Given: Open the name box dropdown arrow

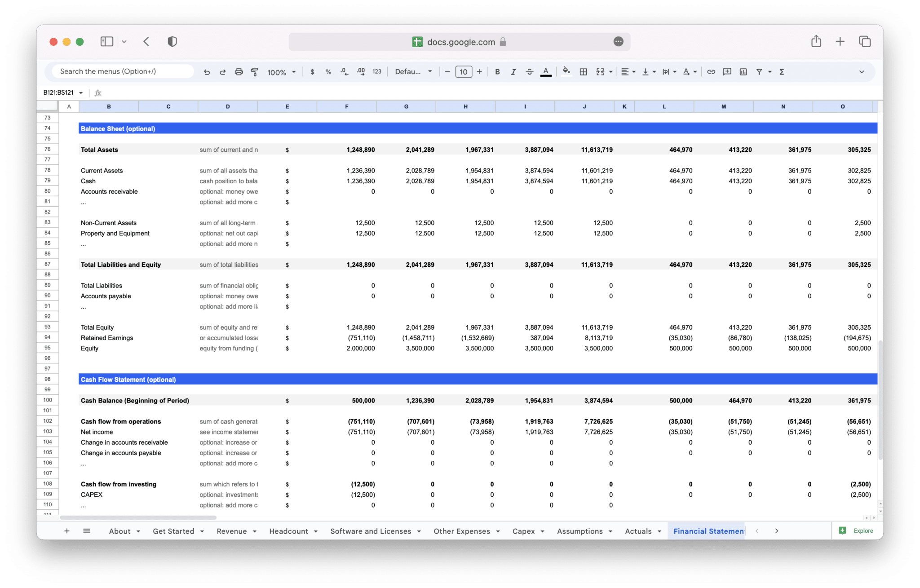Looking at the screenshot, I should click(81, 93).
